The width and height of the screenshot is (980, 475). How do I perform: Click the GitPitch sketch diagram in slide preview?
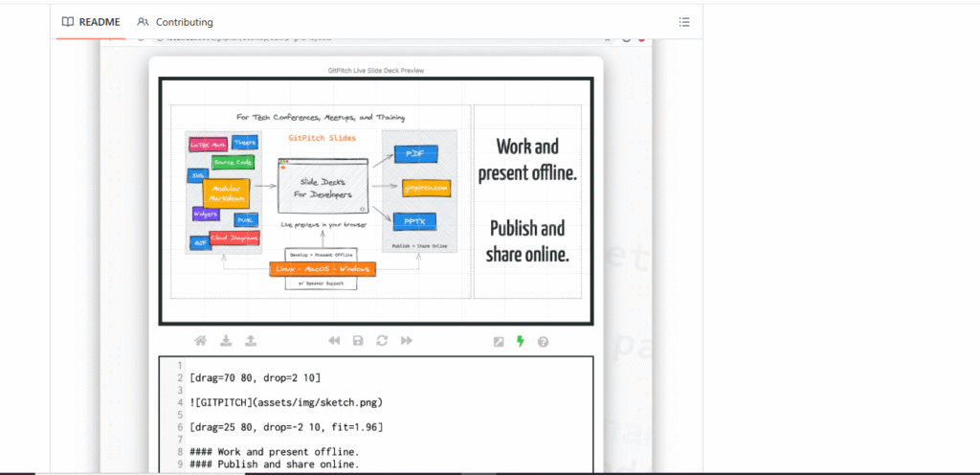click(321, 201)
